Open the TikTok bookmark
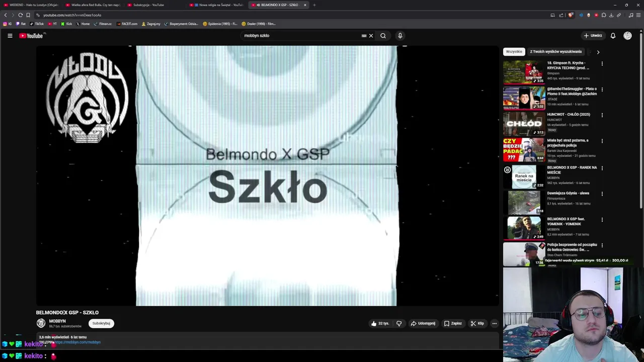The image size is (644, 362). pyautogui.click(x=37, y=24)
